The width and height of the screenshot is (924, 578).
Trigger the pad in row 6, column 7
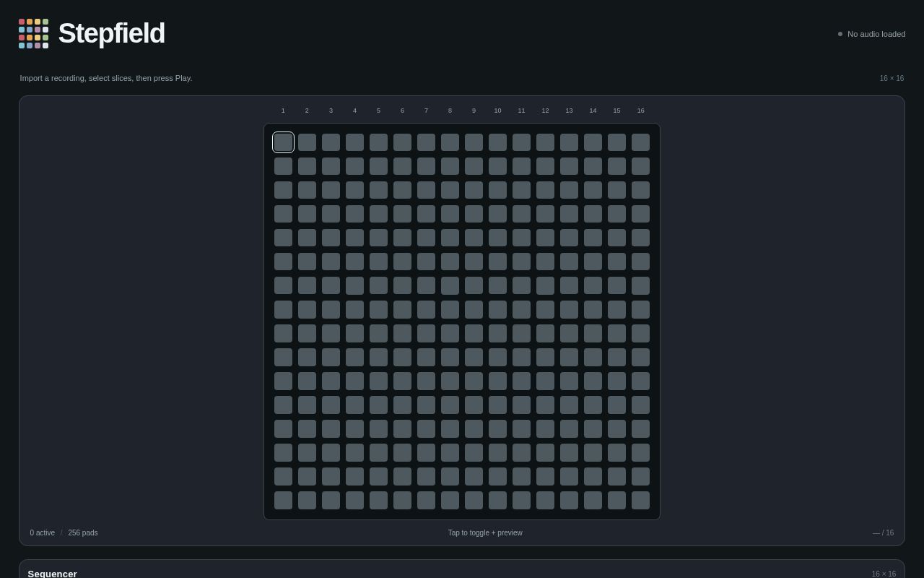[426, 262]
